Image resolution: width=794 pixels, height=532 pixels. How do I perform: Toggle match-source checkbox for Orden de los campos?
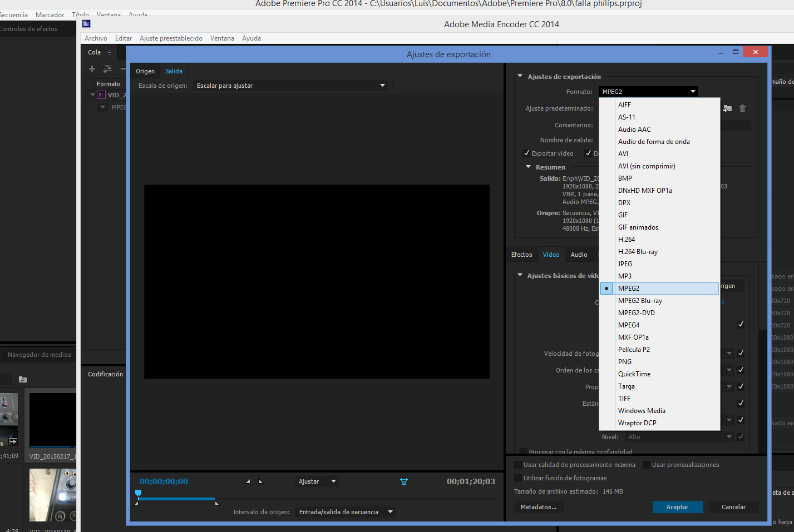click(741, 370)
